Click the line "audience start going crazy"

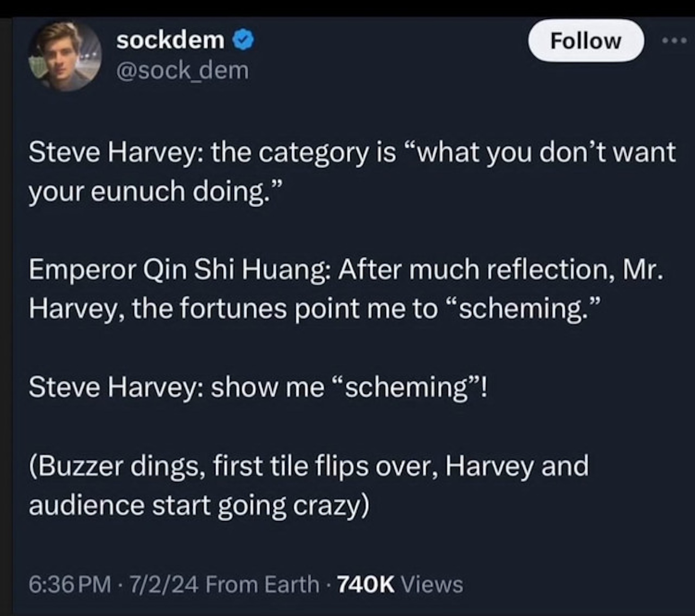tap(198, 506)
